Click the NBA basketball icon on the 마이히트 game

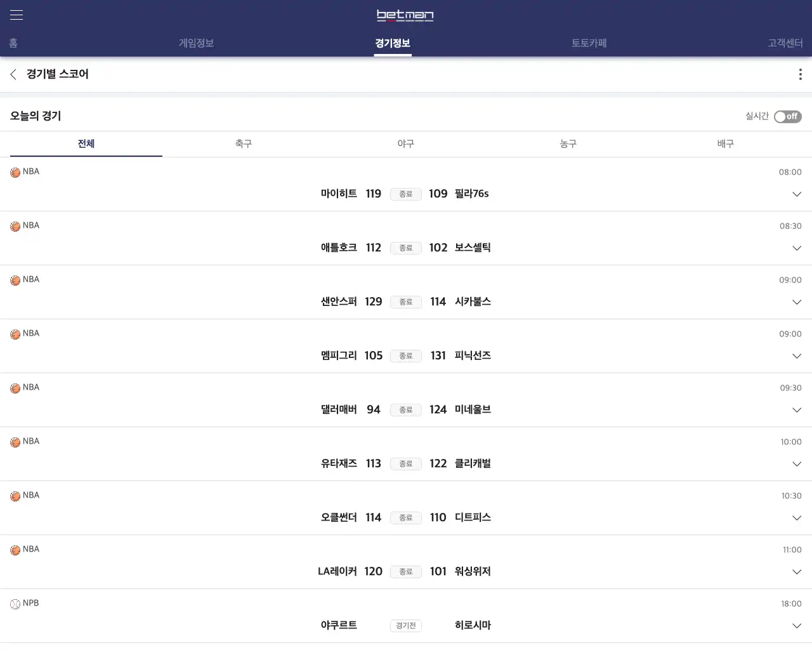(x=14, y=171)
